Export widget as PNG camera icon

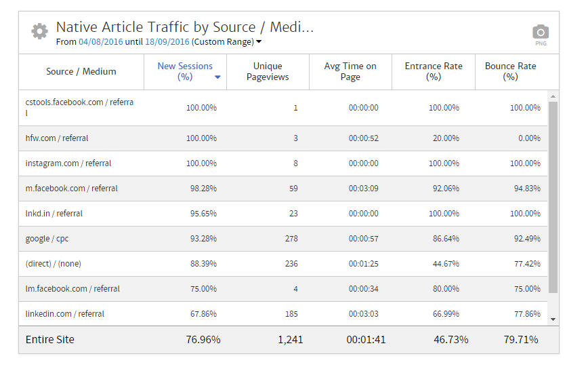click(540, 32)
